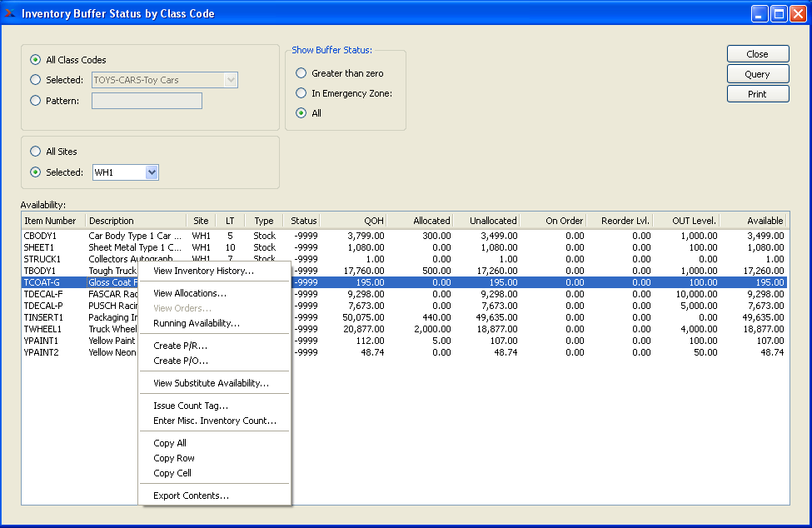Select In Emergency Zone buffer status

click(x=301, y=93)
